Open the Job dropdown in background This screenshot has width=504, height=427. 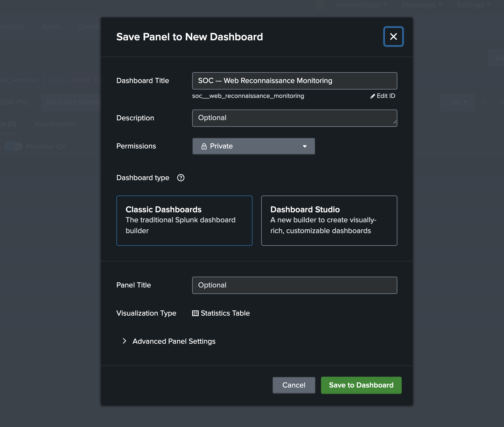point(457,102)
